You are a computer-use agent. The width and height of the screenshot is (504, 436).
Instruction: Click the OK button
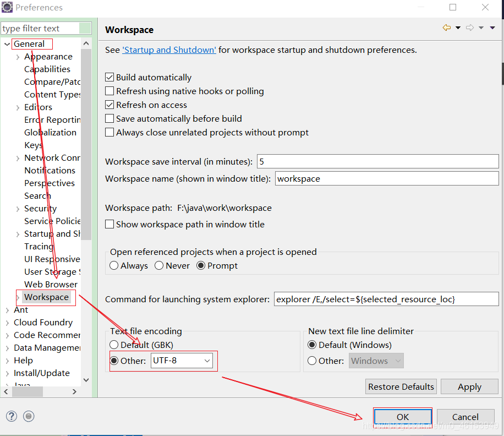[403, 417]
